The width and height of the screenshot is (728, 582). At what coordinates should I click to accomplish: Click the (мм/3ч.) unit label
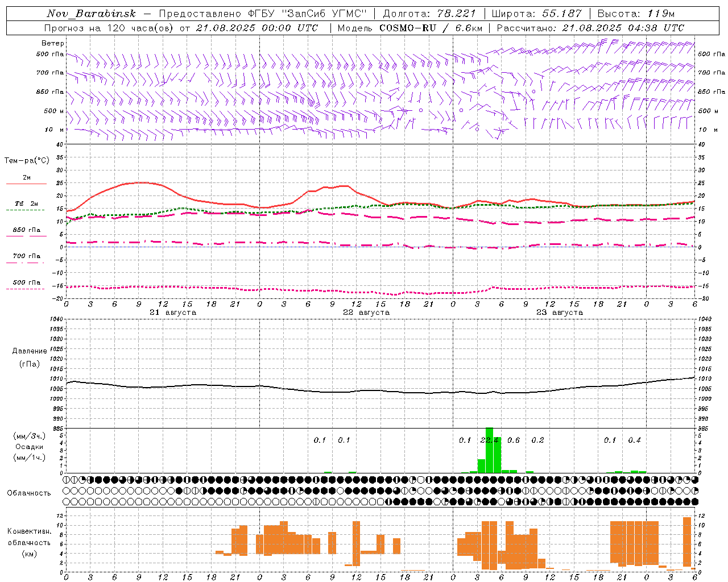[x=29, y=436]
